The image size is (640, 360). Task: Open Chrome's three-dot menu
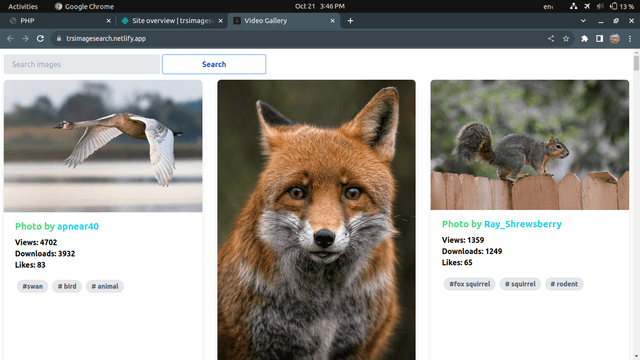[x=630, y=38]
